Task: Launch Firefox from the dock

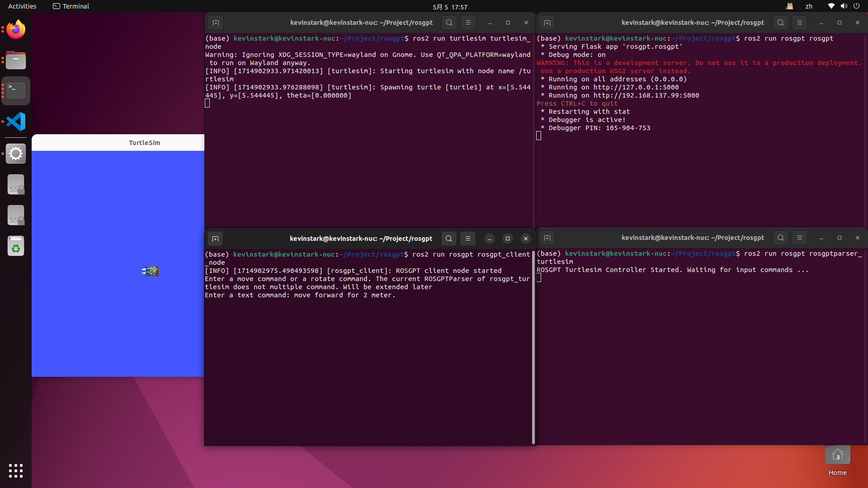Action: click(x=16, y=29)
